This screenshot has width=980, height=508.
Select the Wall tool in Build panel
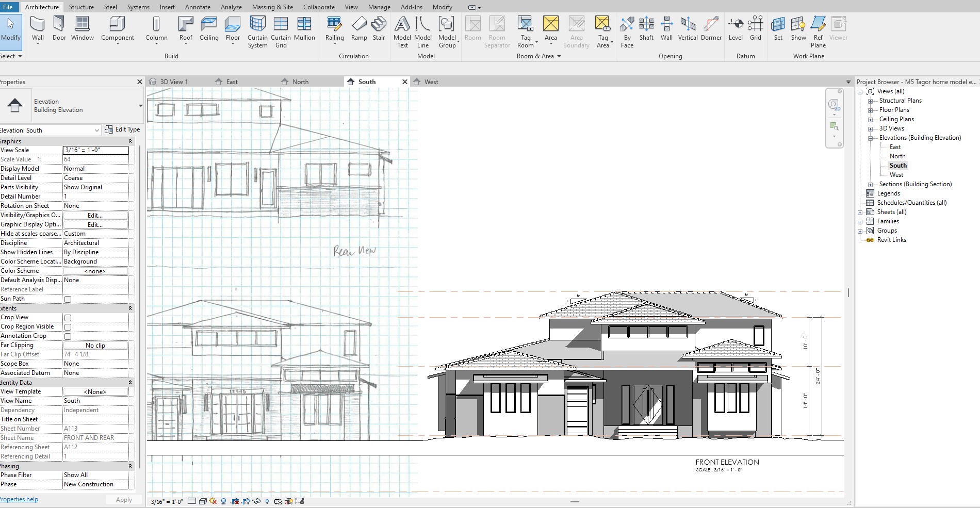38,30
